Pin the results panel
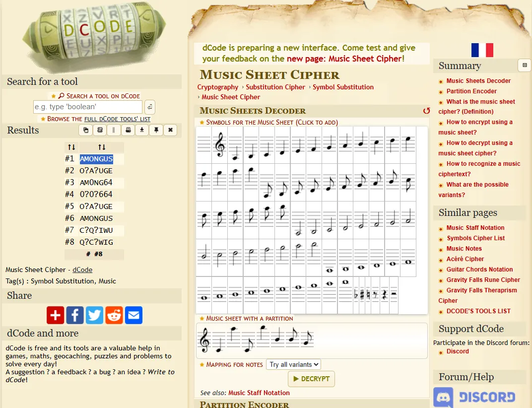The image size is (532, 408). coord(156,130)
